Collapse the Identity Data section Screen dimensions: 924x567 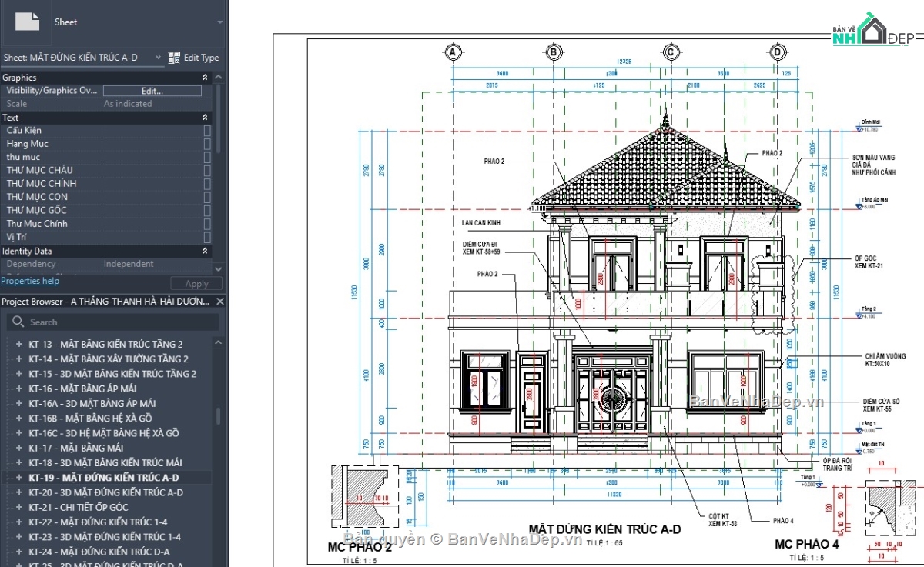(205, 252)
